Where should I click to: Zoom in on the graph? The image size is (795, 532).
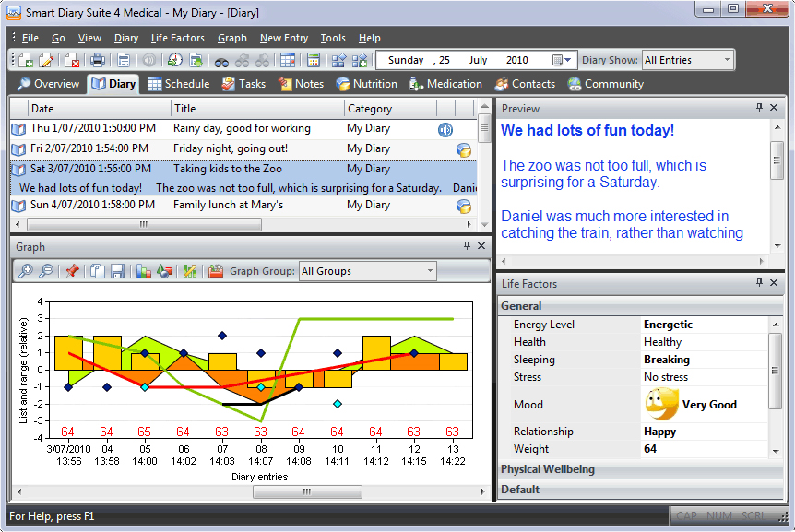(x=25, y=271)
